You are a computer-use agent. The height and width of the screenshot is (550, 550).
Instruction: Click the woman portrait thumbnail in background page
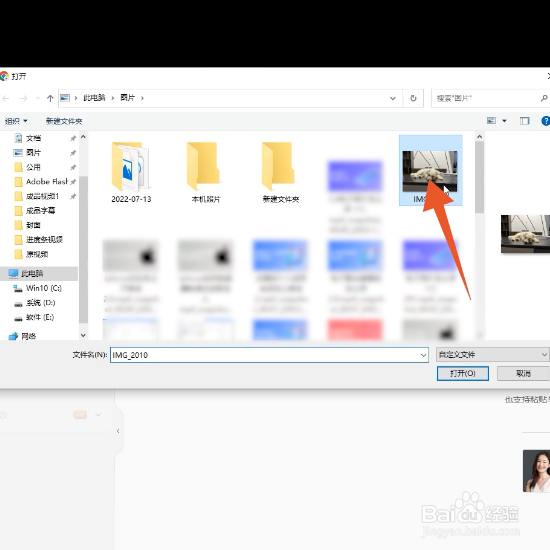click(536, 471)
